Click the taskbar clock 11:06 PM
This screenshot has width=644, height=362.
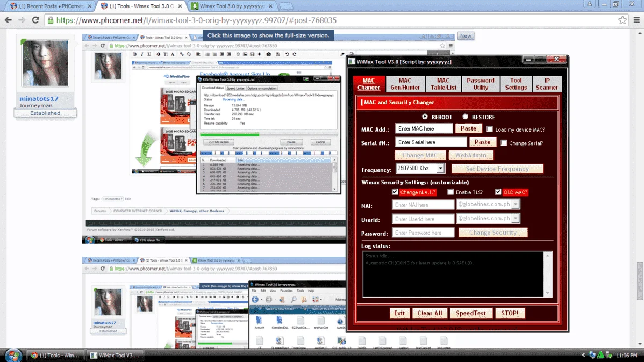coord(627,356)
